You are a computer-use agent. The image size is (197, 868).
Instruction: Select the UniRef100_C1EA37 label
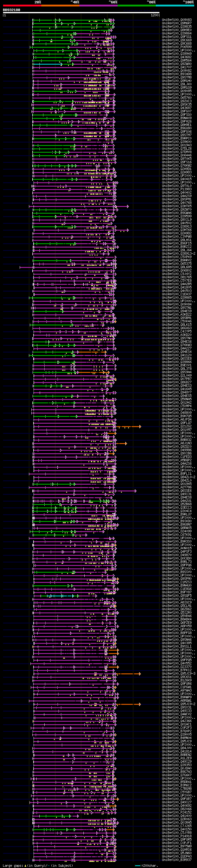[x=177, y=294]
